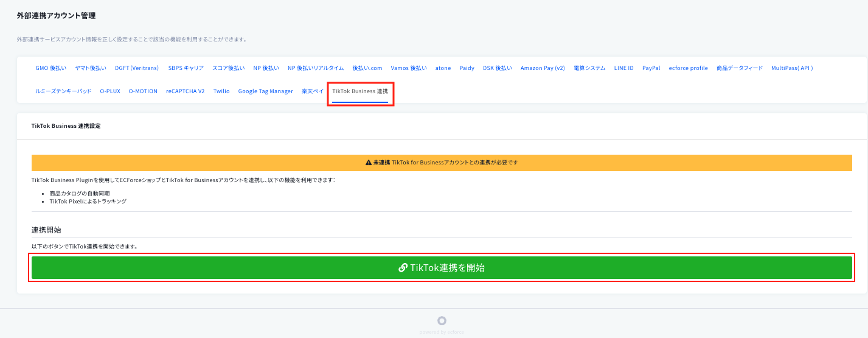Open ecforce profile tab
This screenshot has height=338, width=868.
pos(689,68)
